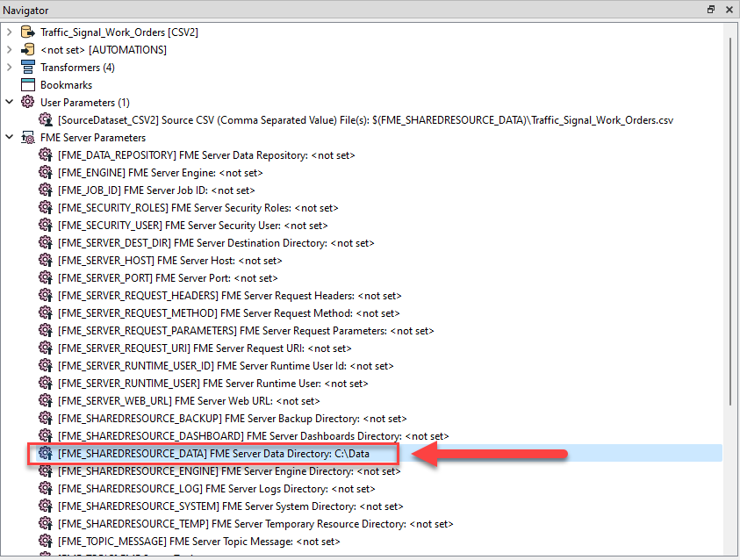
Task: Select the Transformers (4) row
Action: [x=77, y=67]
